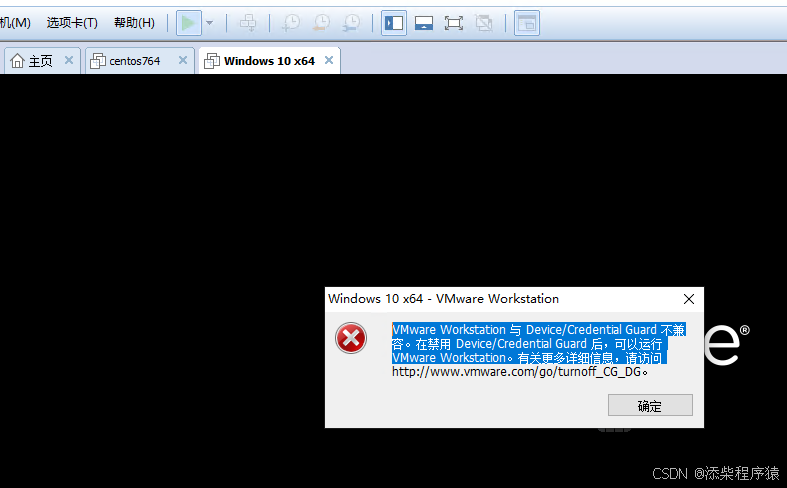This screenshot has width=787, height=488.
Task: Click the red error icon in dialog
Action: tap(351, 338)
